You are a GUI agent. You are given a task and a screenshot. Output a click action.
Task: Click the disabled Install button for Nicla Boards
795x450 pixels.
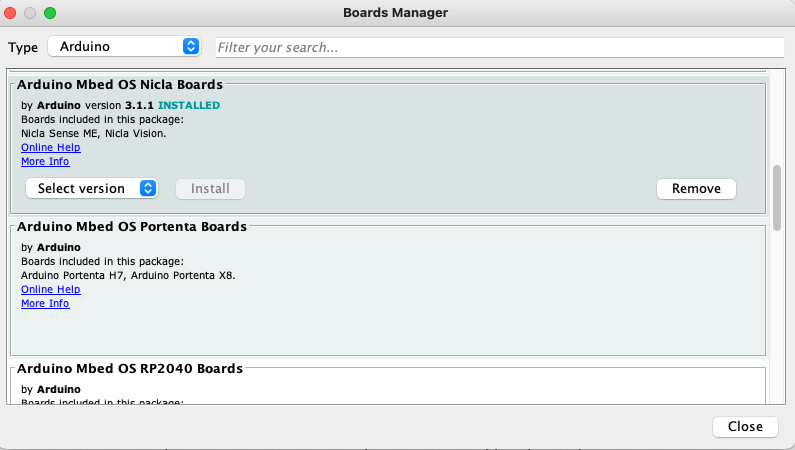[x=210, y=189]
